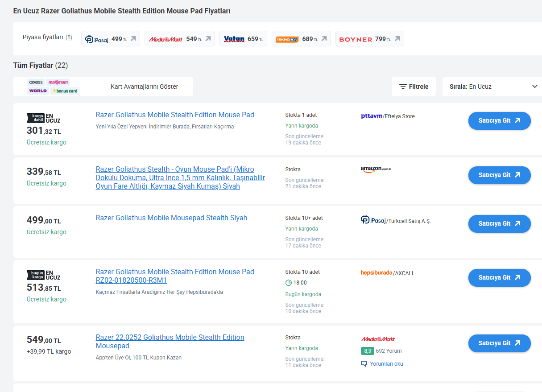The width and height of the screenshot is (542, 392).
Task: Go to seller for the MediaMarkt 549,00 TL offer
Action: (499, 343)
